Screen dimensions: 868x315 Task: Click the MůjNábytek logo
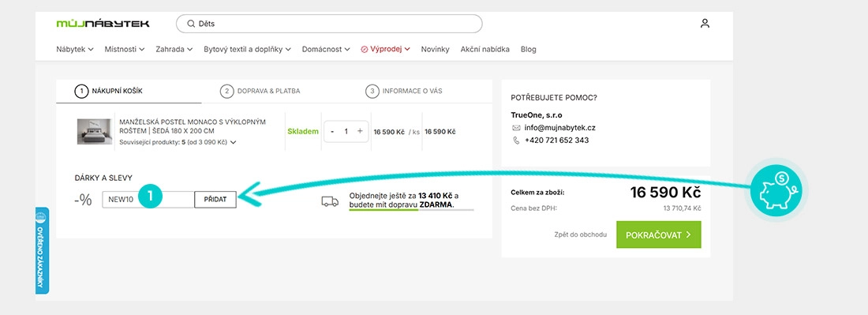coord(103,24)
